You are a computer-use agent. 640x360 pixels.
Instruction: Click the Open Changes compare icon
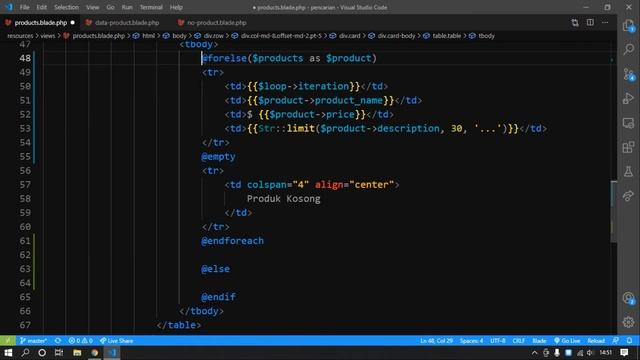point(575,23)
